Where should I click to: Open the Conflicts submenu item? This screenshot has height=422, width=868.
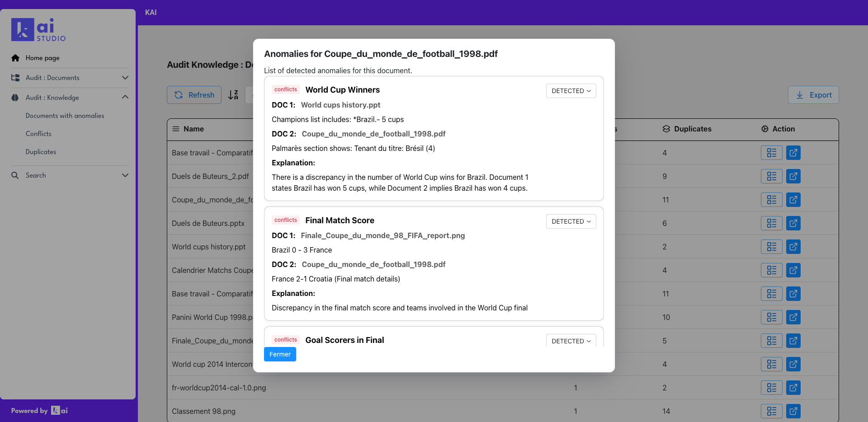38,134
